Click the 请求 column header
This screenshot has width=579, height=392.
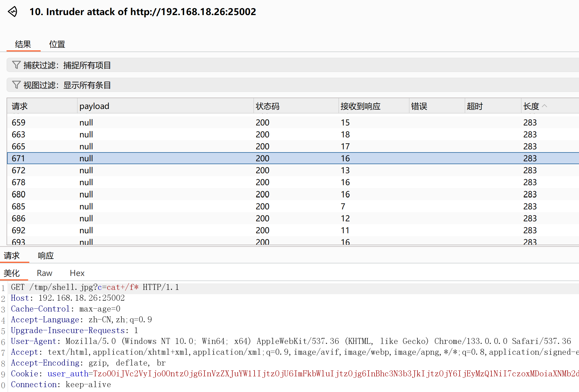20,106
